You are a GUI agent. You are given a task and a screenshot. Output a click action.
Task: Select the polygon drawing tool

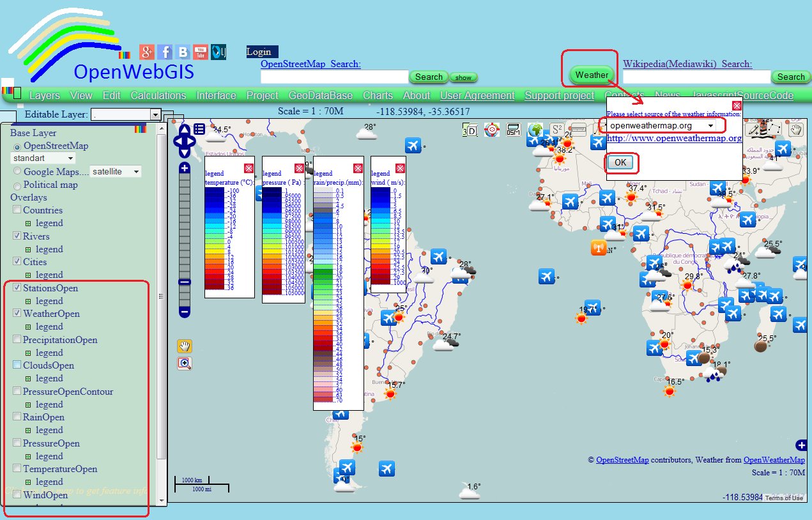(x=774, y=128)
